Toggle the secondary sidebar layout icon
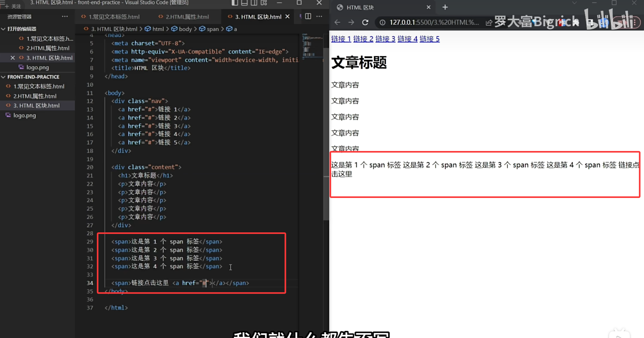 254,3
